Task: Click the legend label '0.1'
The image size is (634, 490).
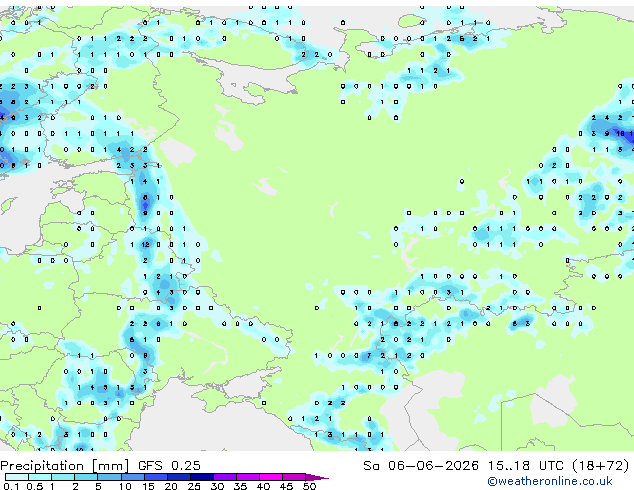Action: [11, 486]
